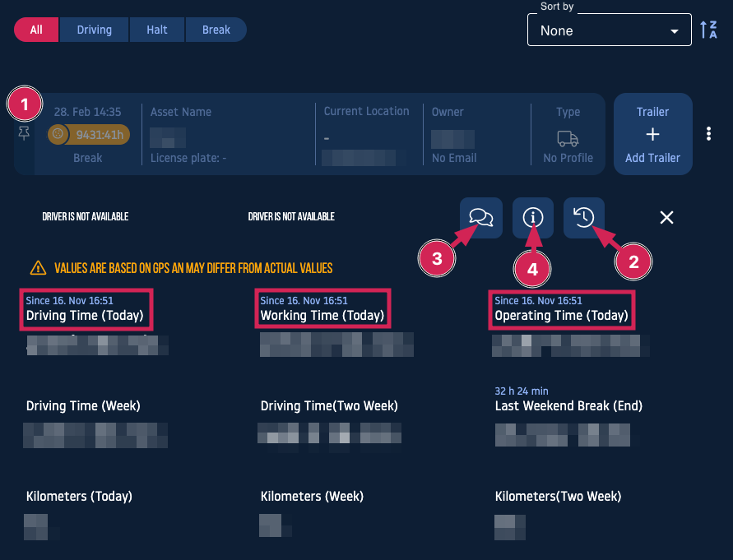
Task: Click the dropdown arrow next to None
Action: pos(675,31)
